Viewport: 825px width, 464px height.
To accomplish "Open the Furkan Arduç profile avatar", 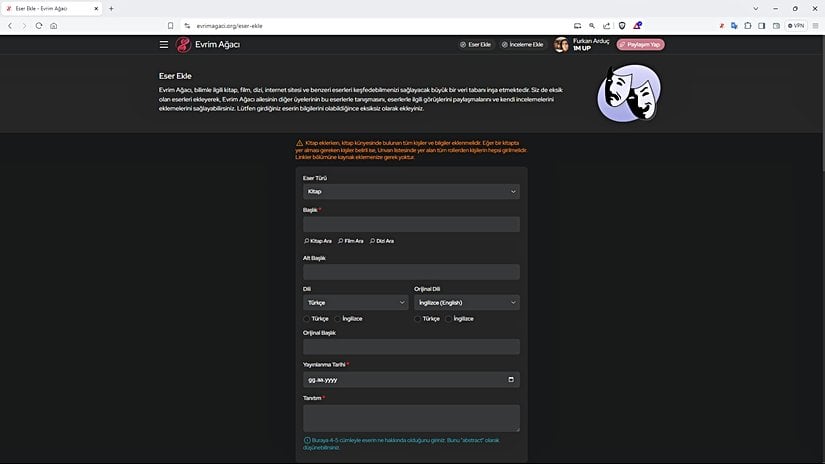I will point(561,45).
